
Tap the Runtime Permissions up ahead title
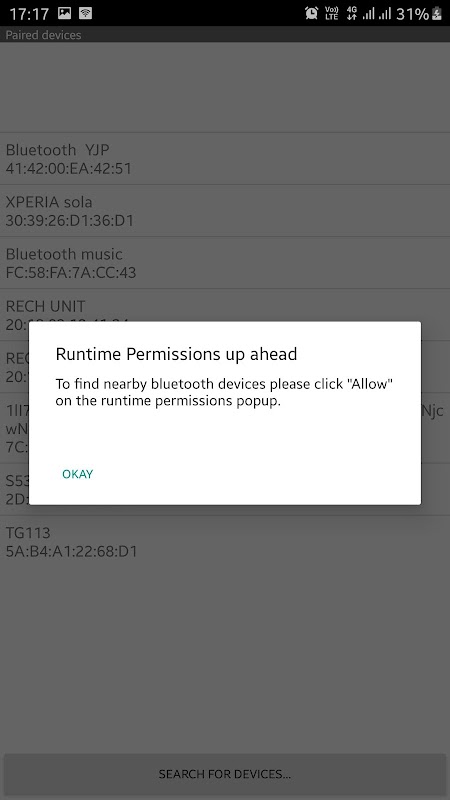(x=176, y=354)
